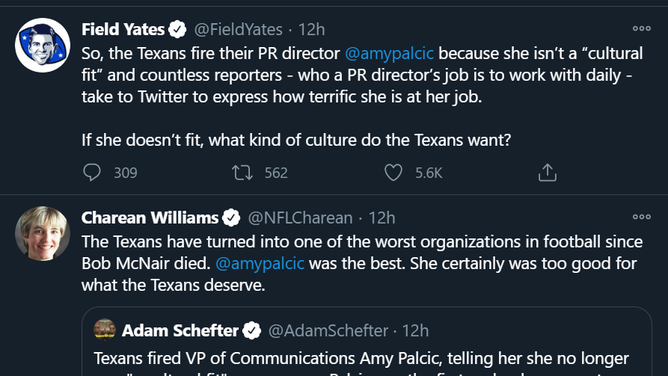Open Field Yates' profile avatar
Image resolution: width=668 pixels, height=376 pixels.
click(43, 45)
